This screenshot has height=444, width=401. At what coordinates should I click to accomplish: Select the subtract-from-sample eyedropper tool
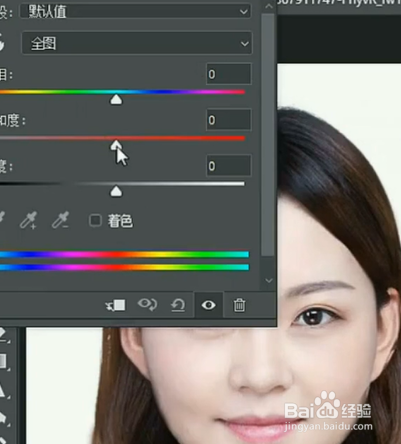pos(60,220)
